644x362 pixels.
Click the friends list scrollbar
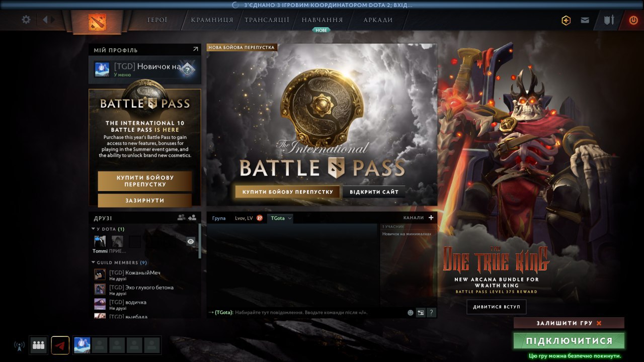[200, 240]
